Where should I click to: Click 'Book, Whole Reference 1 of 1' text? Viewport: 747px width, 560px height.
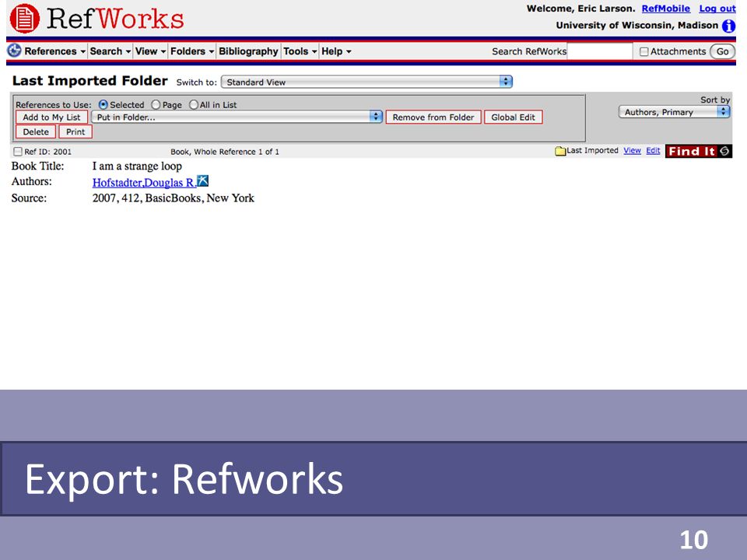pyautogui.click(x=225, y=152)
